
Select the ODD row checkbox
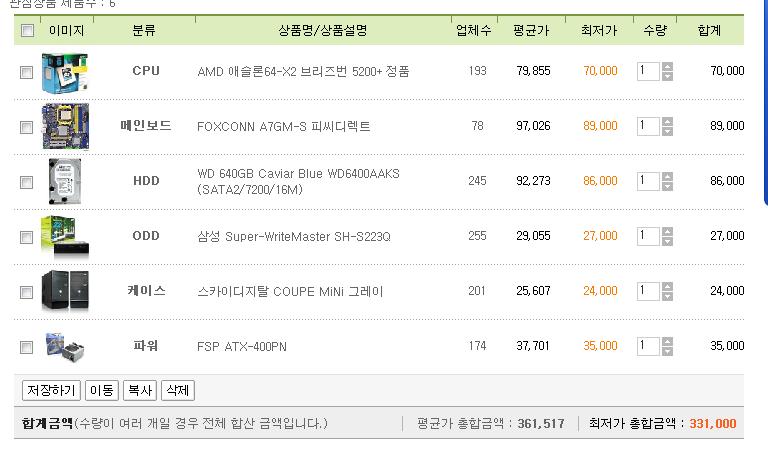[26, 238]
